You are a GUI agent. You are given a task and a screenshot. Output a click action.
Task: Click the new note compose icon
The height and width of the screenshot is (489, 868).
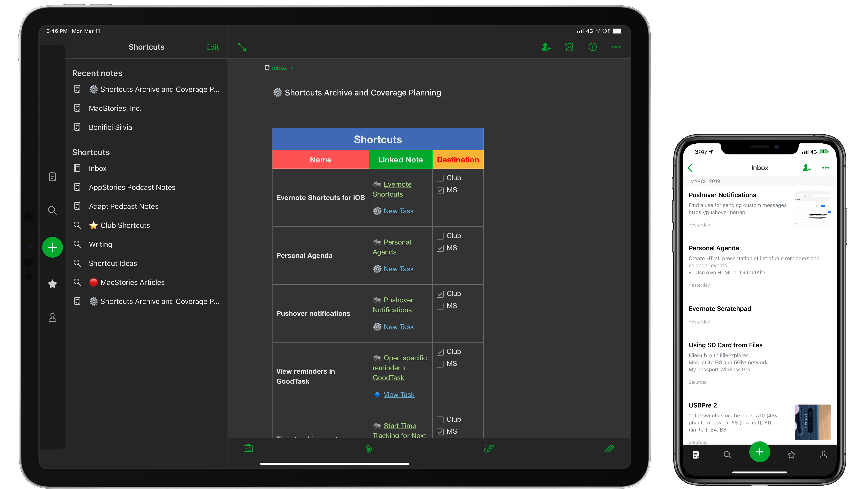click(53, 247)
